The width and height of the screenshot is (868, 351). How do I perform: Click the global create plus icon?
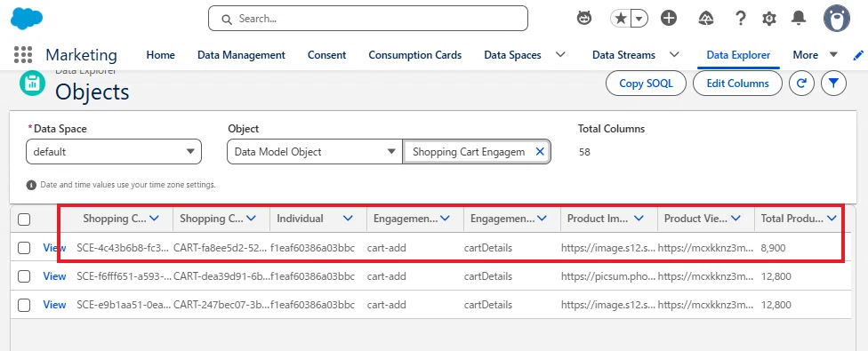[669, 19]
